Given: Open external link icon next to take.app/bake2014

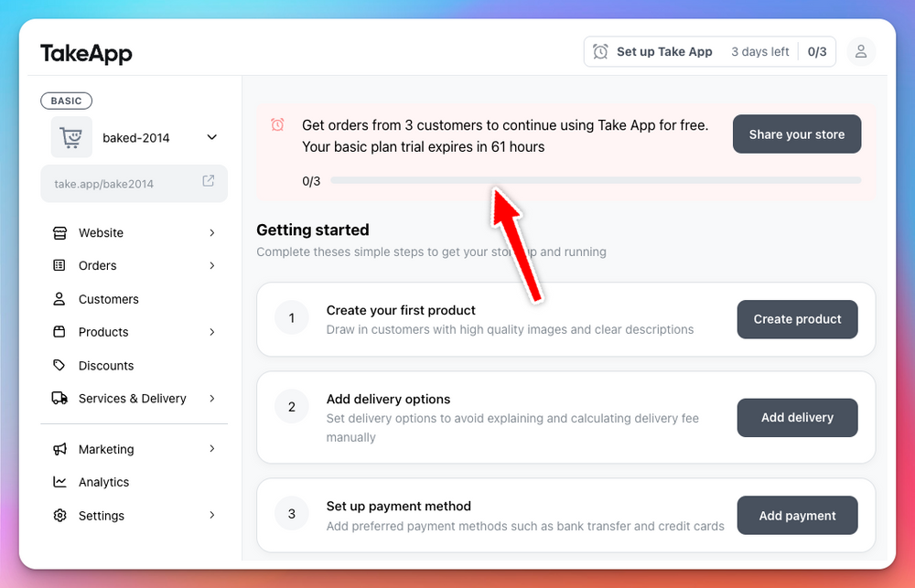Looking at the screenshot, I should [x=209, y=181].
